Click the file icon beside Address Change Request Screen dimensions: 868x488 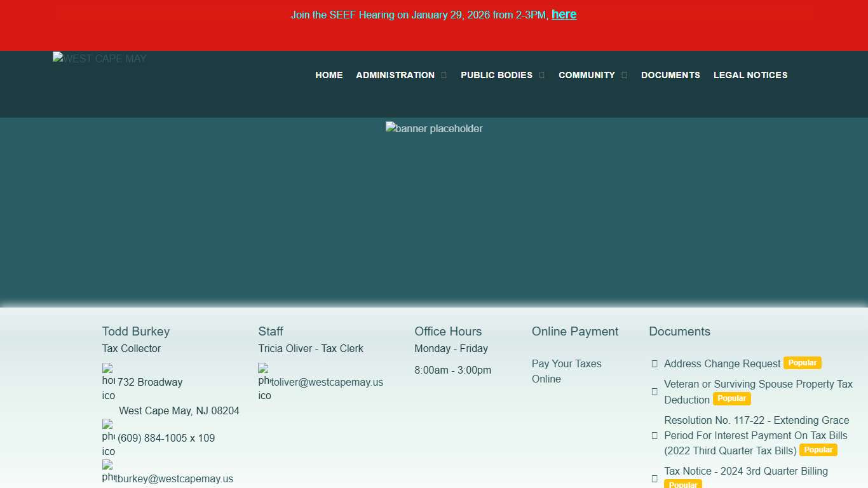(654, 364)
